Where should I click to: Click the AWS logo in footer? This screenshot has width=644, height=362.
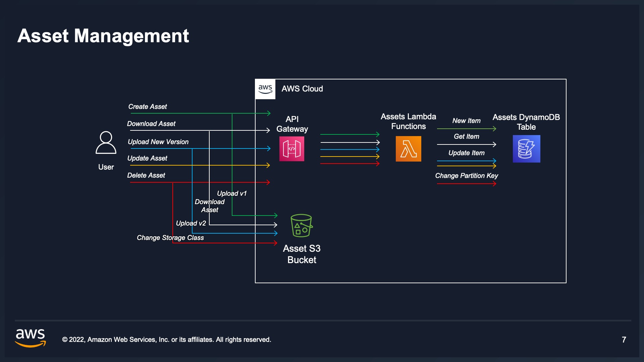pos(31,337)
